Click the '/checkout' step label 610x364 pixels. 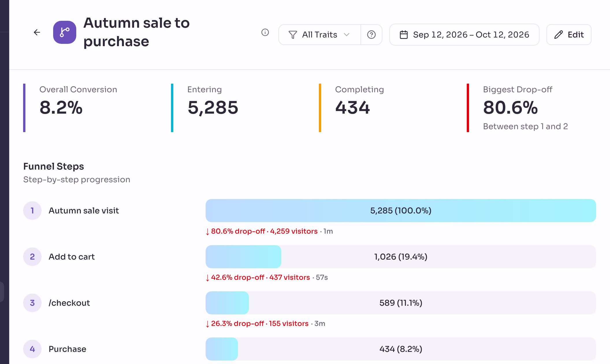69,303
